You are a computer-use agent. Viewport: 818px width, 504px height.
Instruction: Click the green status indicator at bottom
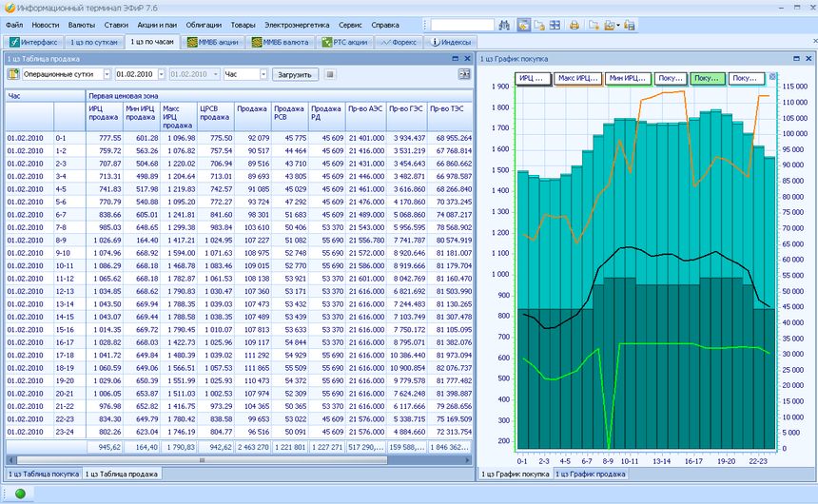(x=19, y=493)
